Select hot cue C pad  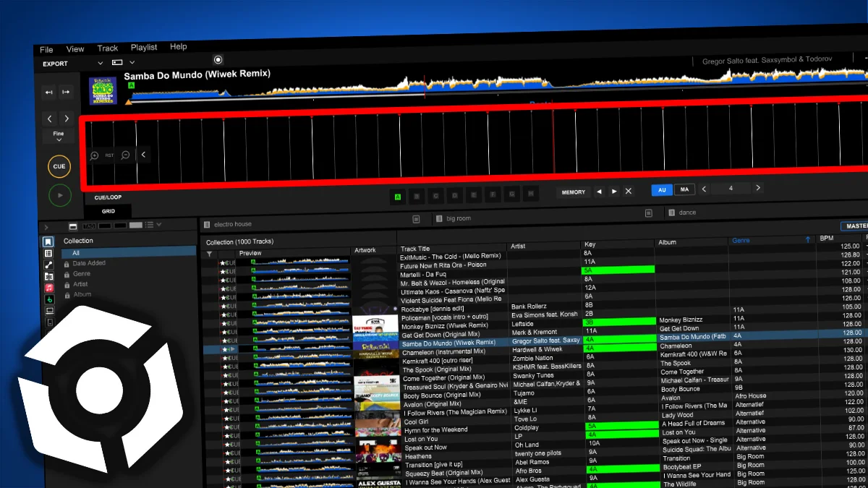[x=435, y=195]
